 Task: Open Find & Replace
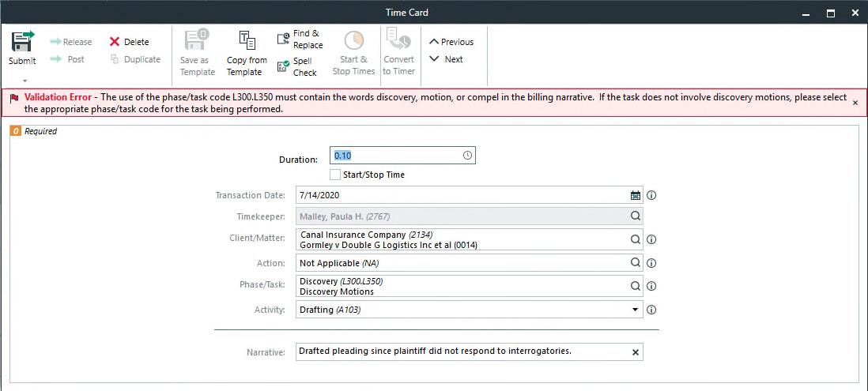(x=300, y=39)
